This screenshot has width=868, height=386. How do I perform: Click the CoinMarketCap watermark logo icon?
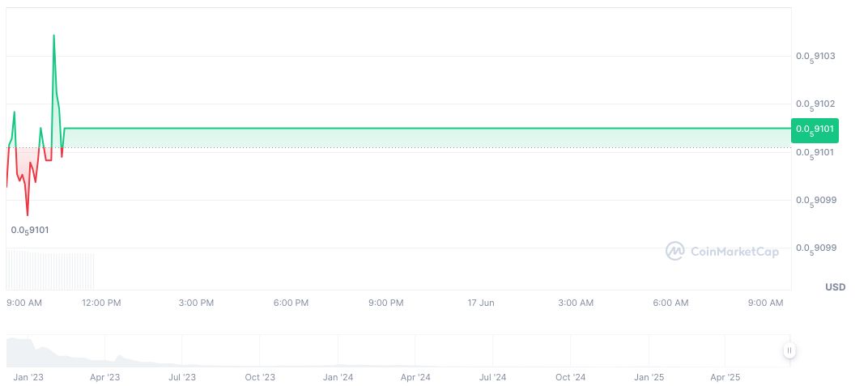pyautogui.click(x=674, y=251)
